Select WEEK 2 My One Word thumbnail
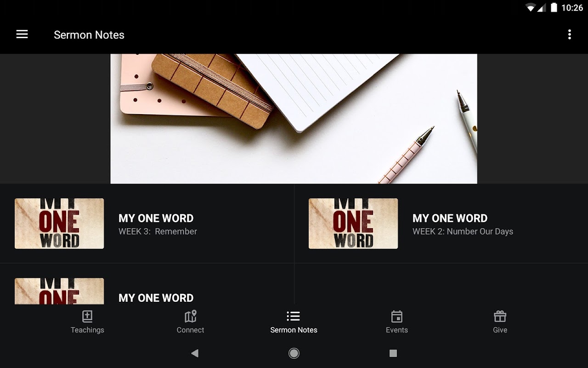The height and width of the screenshot is (368, 588). point(353,224)
